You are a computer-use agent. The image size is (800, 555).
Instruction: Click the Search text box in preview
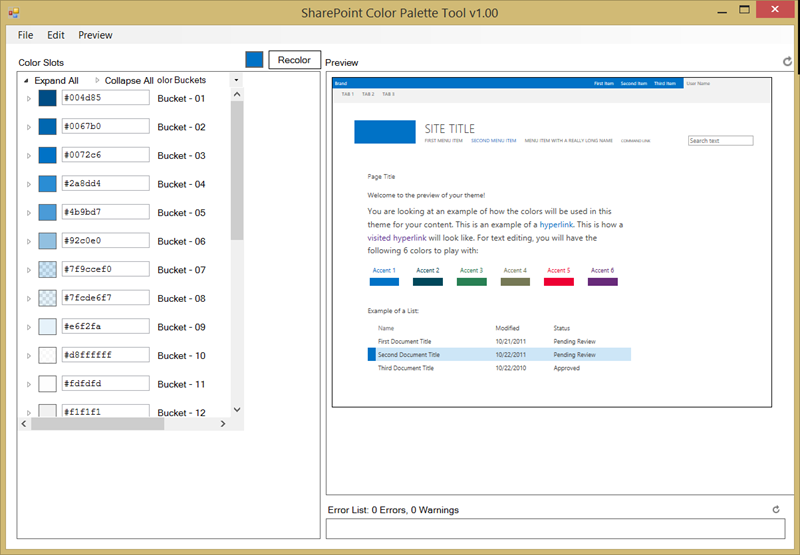pyautogui.click(x=720, y=140)
